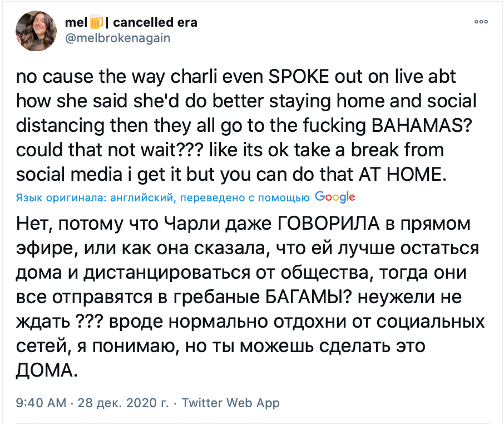Click the beer mug emoji in the name
The height and width of the screenshot is (425, 504).
(x=96, y=22)
